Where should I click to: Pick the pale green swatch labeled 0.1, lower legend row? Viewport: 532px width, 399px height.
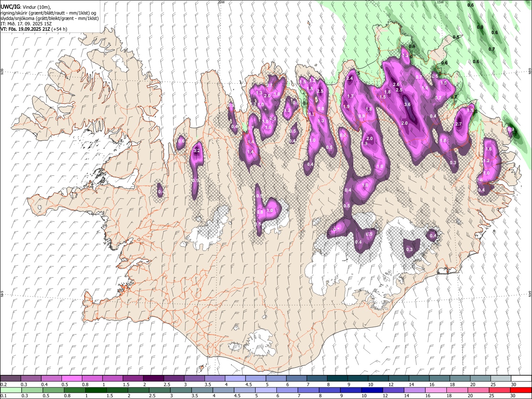pyautogui.click(x=11, y=390)
